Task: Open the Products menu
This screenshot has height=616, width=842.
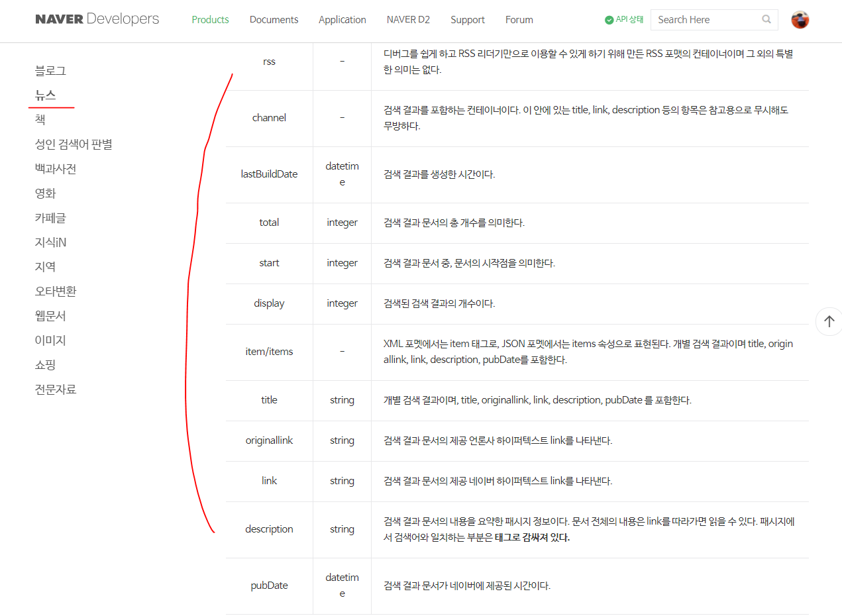Action: 210,19
